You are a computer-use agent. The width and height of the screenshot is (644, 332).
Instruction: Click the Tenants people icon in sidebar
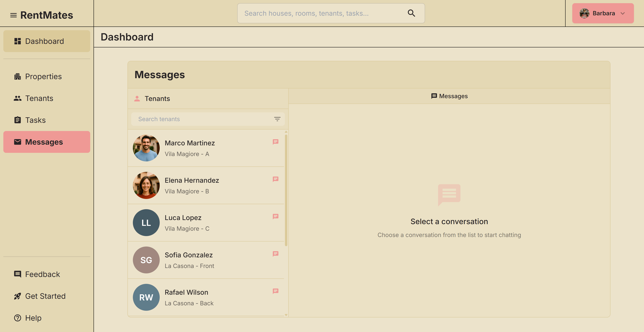17,98
